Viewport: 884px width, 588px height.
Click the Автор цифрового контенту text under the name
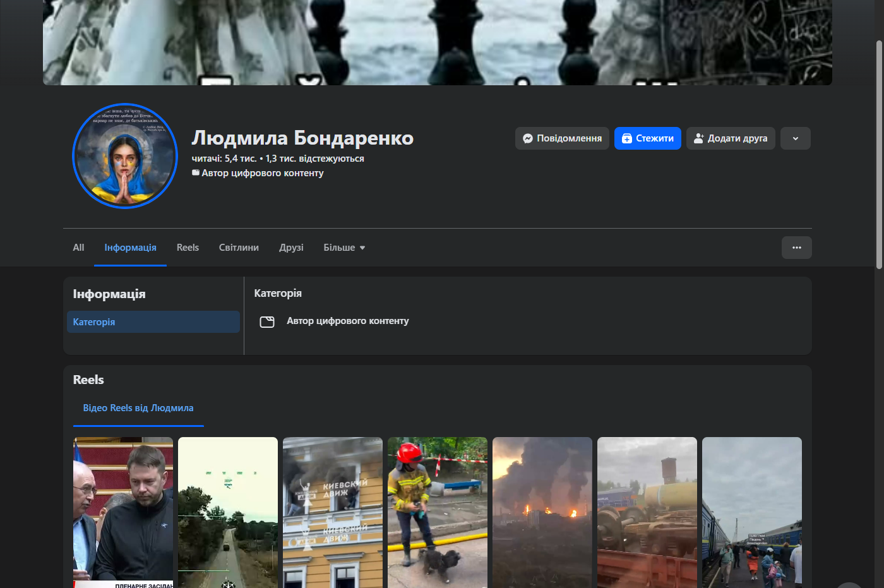tap(263, 173)
